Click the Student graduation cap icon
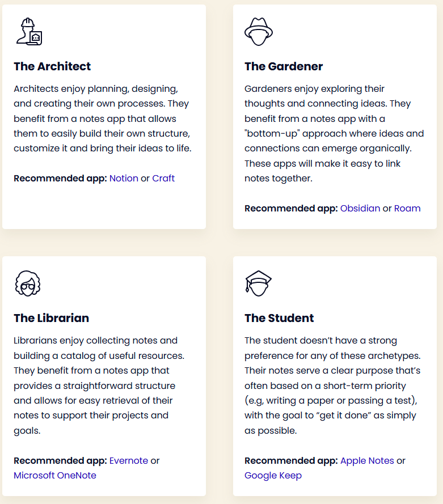The image size is (443, 504). 258,283
